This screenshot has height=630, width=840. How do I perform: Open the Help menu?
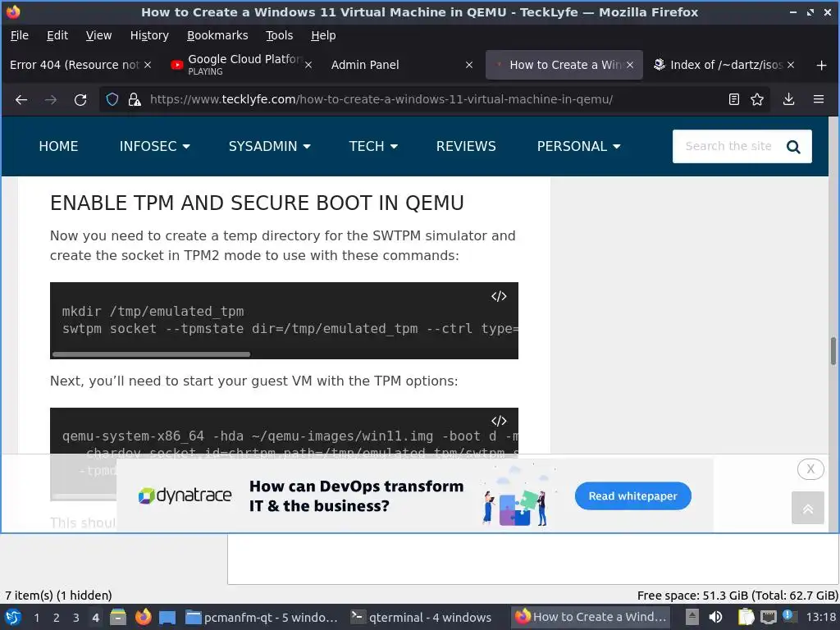[323, 35]
